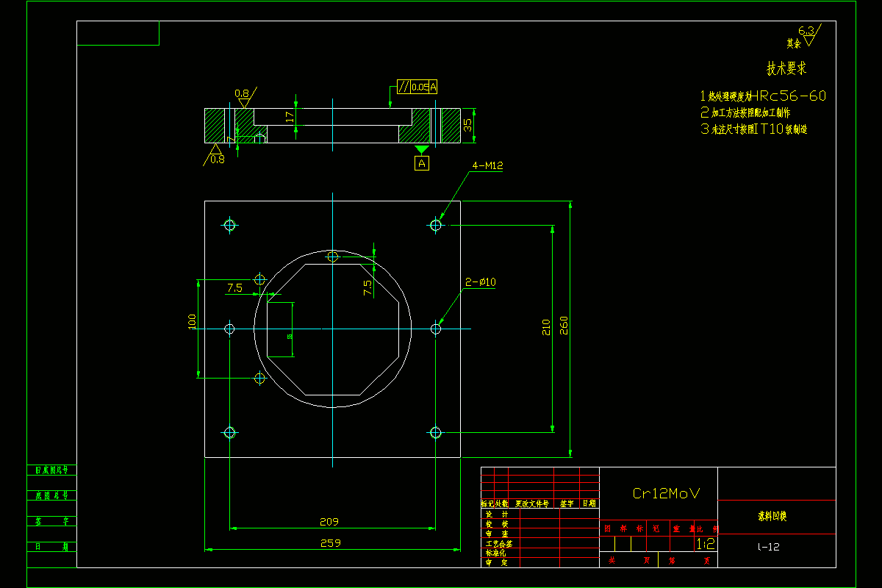
Task: Select the horizontal 7.5 dimension near left hole
Action: pyautogui.click(x=234, y=288)
